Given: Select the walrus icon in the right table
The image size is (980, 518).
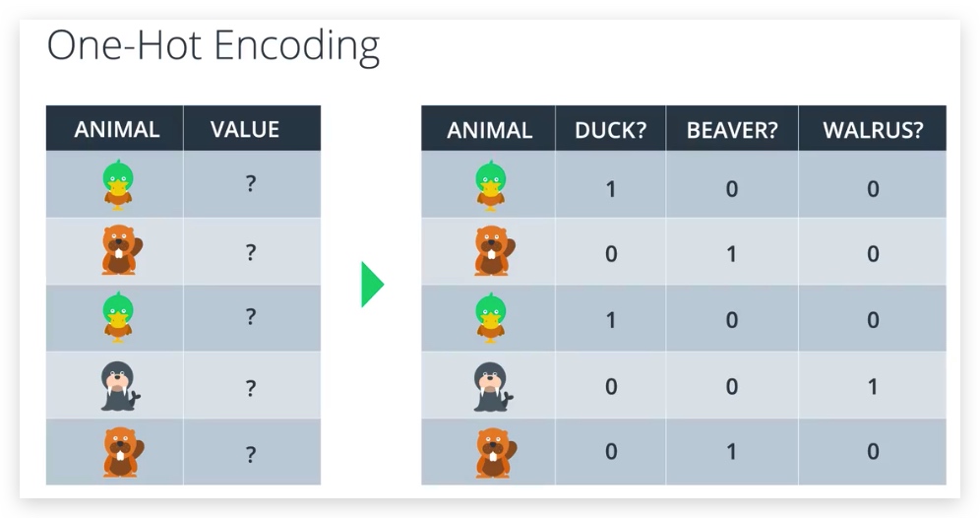Looking at the screenshot, I should coord(489,386).
